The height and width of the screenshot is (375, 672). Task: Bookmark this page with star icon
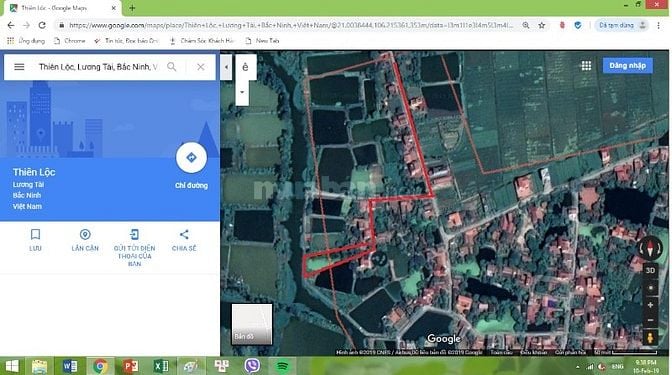tap(542, 25)
